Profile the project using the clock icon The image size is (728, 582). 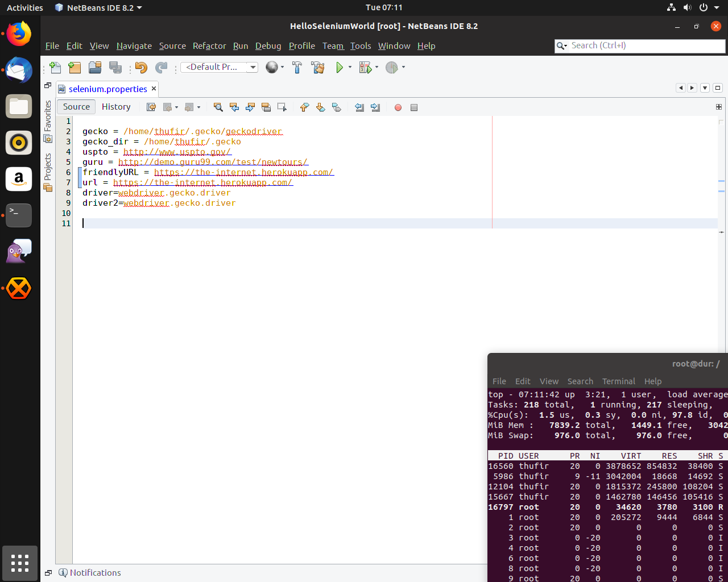click(x=392, y=67)
